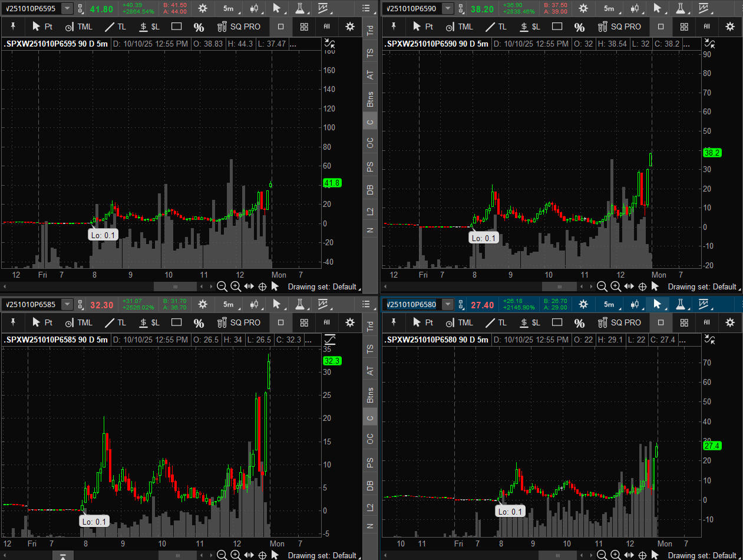
Task: Open Drawing set: Default menu under P6580 chart
Action: pos(705,555)
